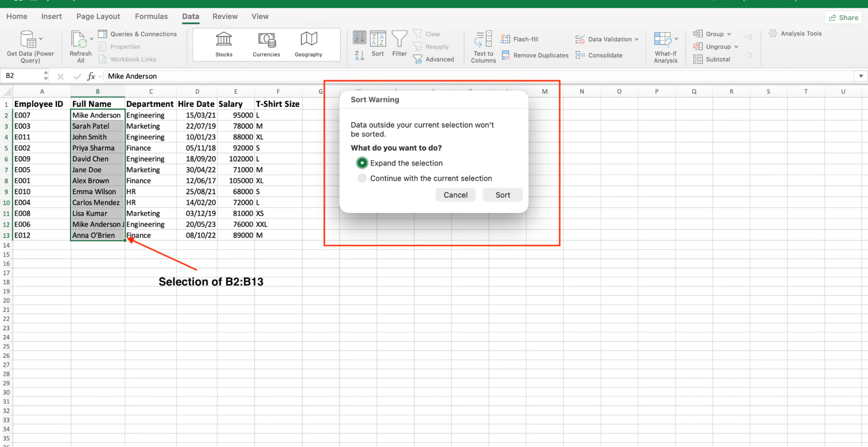This screenshot has height=447, width=868.
Task: Click the Refresh All icon
Action: coord(79,39)
